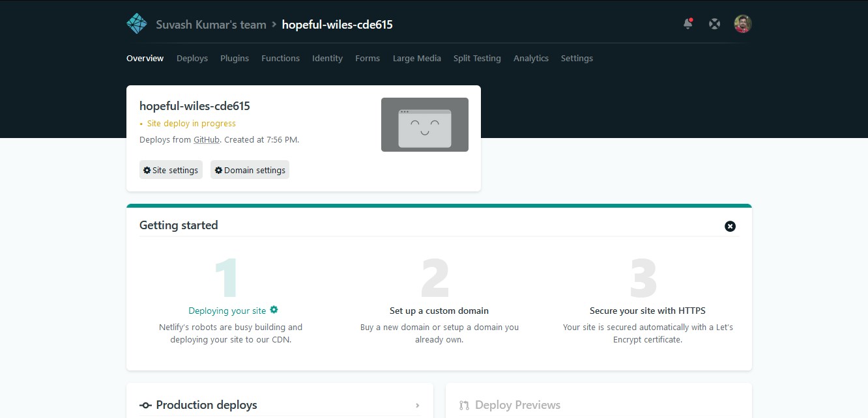This screenshot has width=868, height=418.
Task: Switch to the Forms tab
Action: pos(368,59)
